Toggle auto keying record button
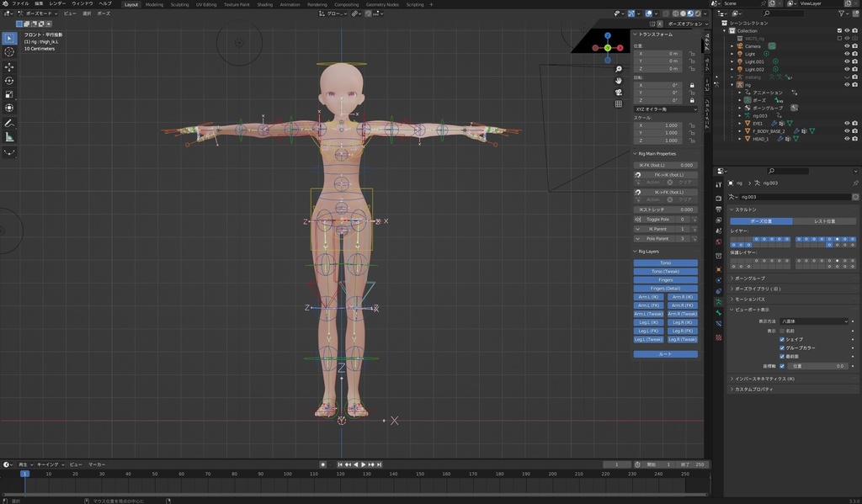 coord(322,464)
